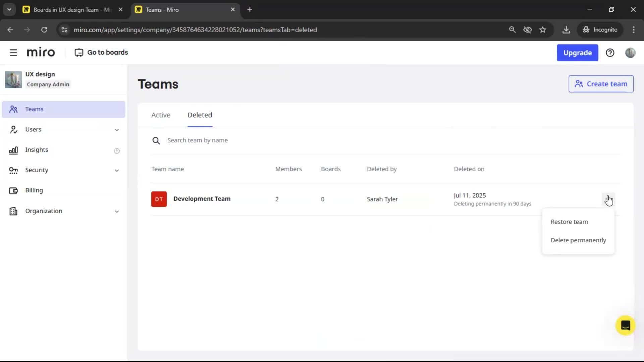Screen dimensions: 644x362
Task: Click the search magnifier icon
Action: (156, 140)
